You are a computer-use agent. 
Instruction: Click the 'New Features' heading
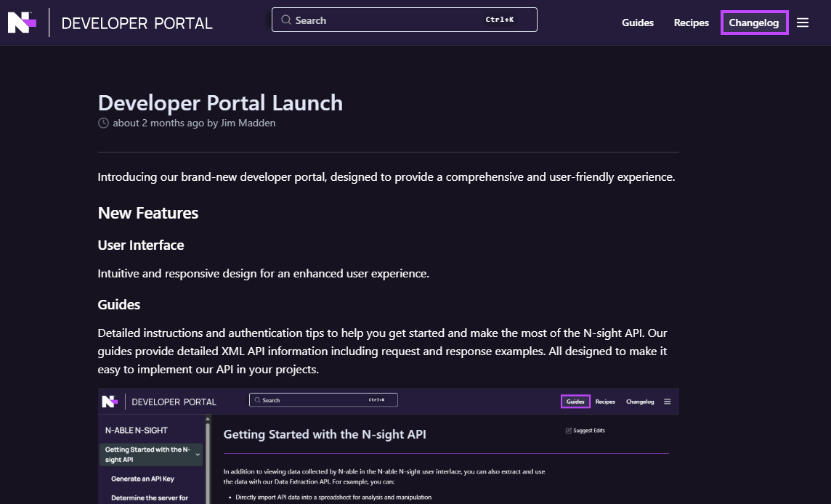point(148,213)
